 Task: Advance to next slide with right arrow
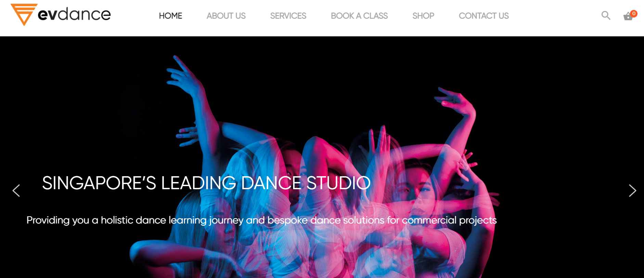(632, 191)
